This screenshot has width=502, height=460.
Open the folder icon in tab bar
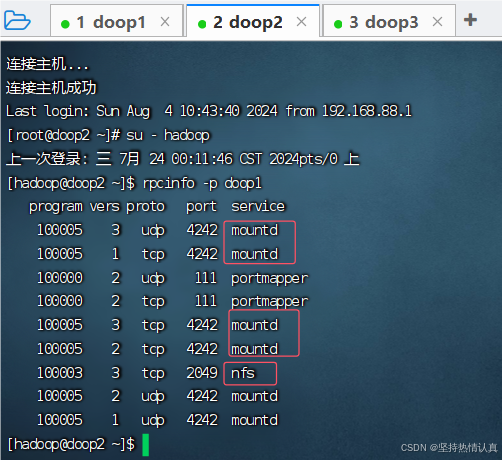(x=17, y=21)
